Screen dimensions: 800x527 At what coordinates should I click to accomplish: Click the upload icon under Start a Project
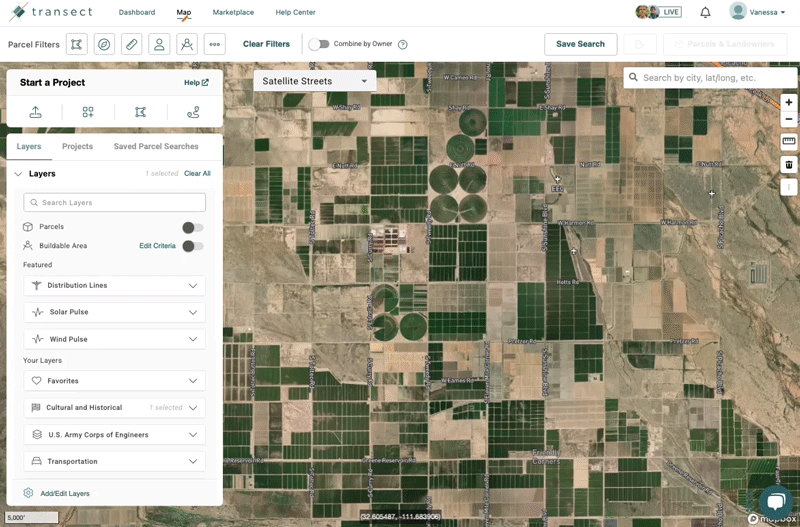coord(36,112)
